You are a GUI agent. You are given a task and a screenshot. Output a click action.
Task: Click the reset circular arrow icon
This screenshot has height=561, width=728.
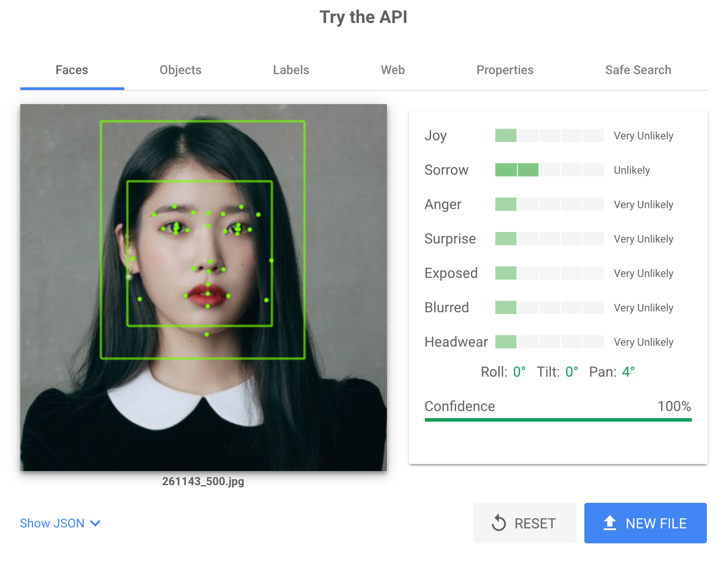(x=499, y=523)
